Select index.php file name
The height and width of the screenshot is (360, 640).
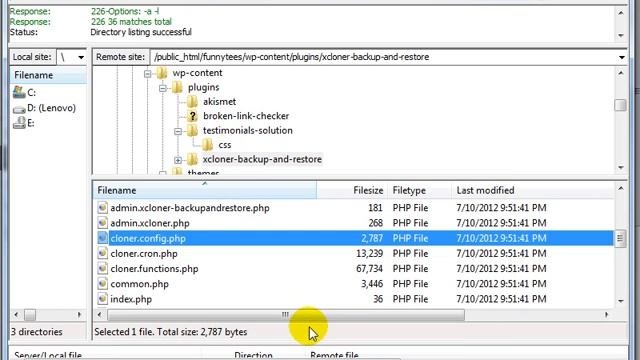131,299
